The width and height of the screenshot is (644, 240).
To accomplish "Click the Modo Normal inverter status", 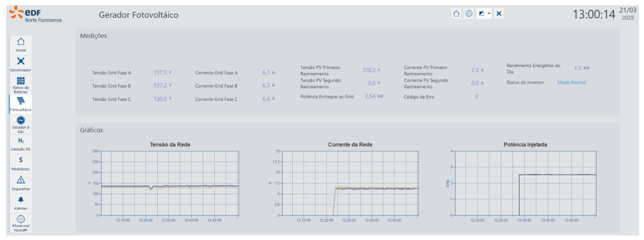I will [x=571, y=82].
